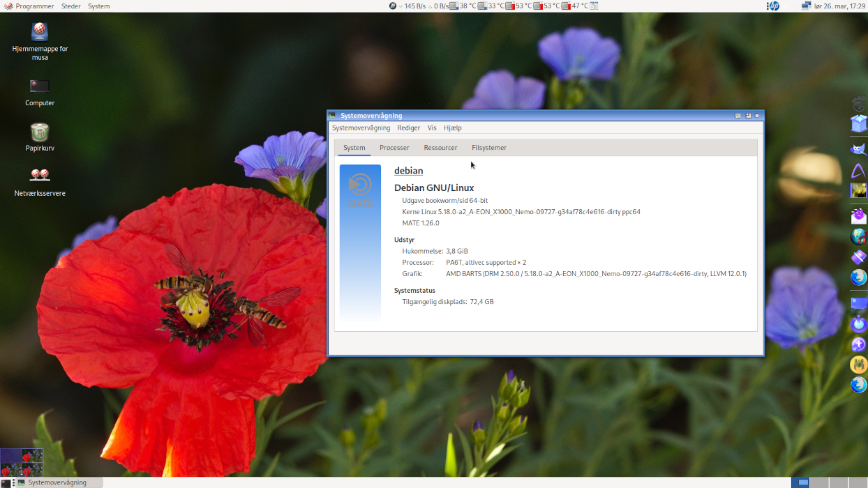Switch to the Processer tab
The height and width of the screenshot is (488, 868).
click(394, 148)
